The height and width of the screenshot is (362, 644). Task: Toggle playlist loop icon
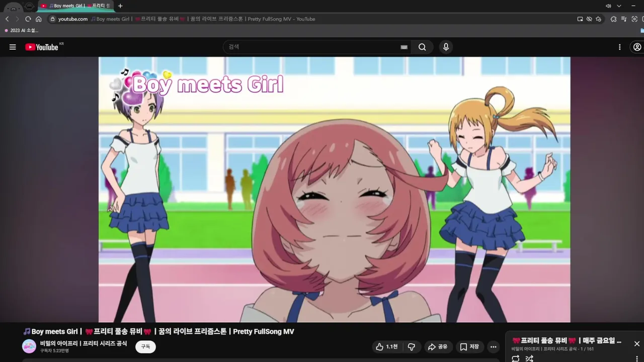tap(516, 358)
